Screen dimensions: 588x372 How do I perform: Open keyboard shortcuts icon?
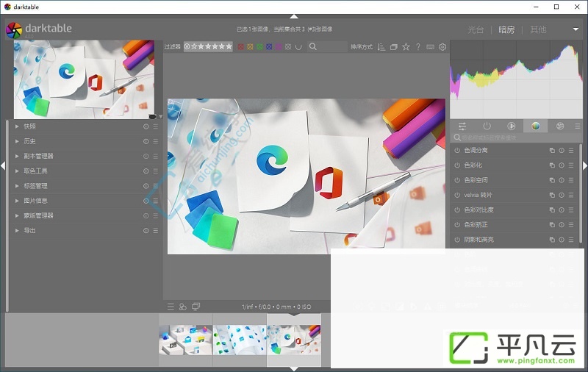(x=430, y=47)
